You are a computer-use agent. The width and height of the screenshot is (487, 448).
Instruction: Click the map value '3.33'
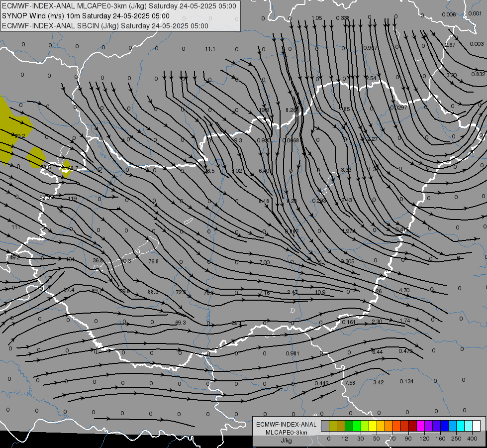coord(346,170)
